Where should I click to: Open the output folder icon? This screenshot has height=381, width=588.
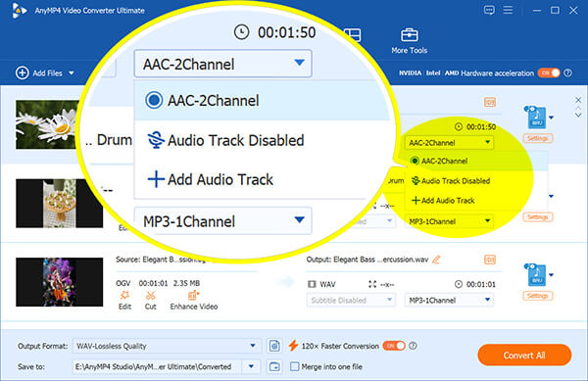coord(274,366)
